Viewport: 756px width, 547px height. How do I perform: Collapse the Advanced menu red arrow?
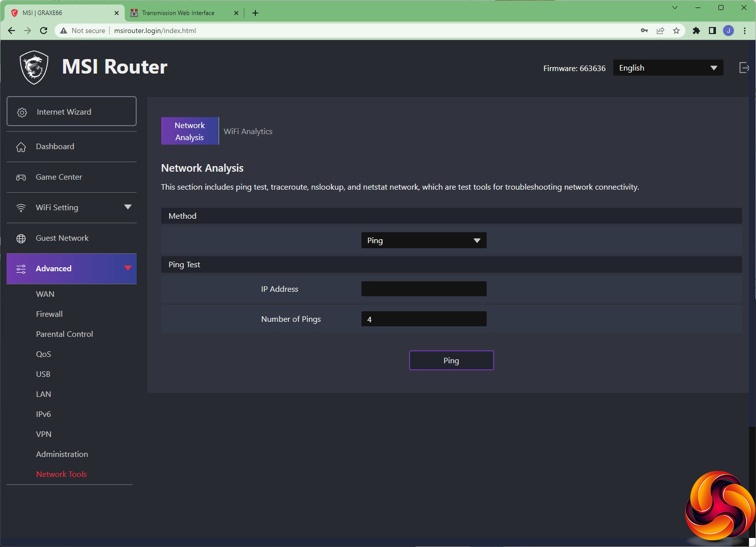click(128, 268)
